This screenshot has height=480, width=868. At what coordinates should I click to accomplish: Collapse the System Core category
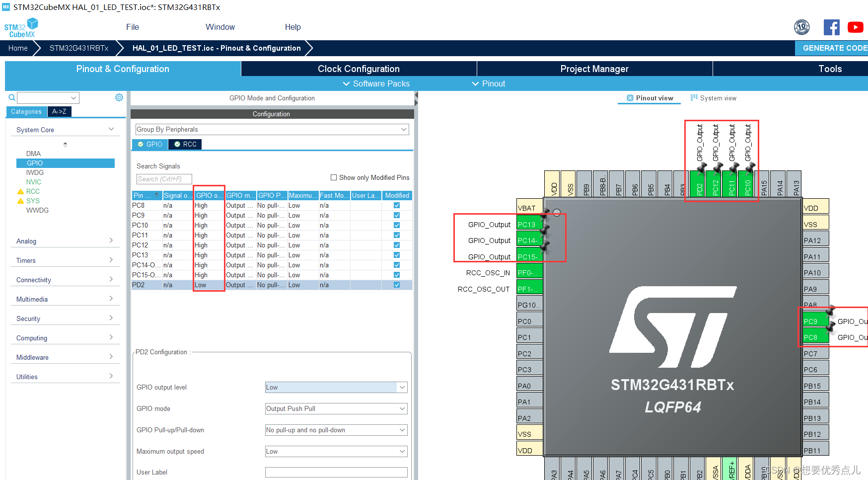pos(111,129)
